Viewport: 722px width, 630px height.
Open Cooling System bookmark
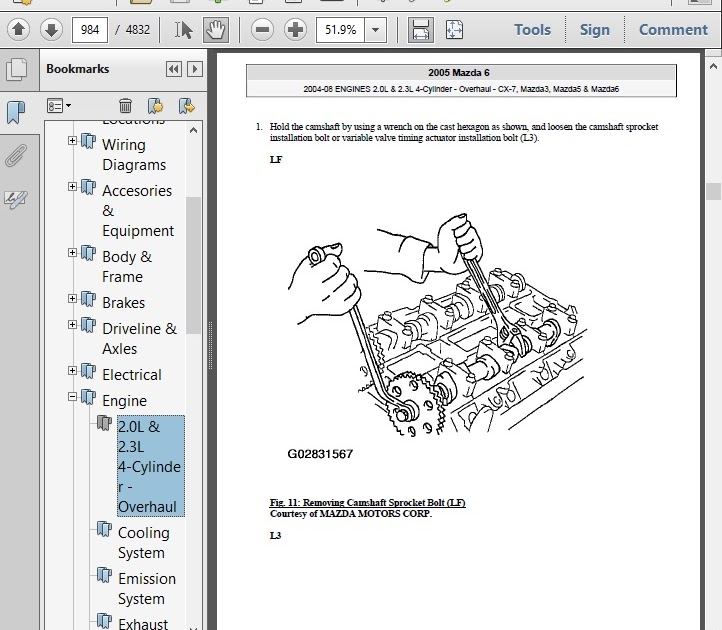click(x=144, y=542)
